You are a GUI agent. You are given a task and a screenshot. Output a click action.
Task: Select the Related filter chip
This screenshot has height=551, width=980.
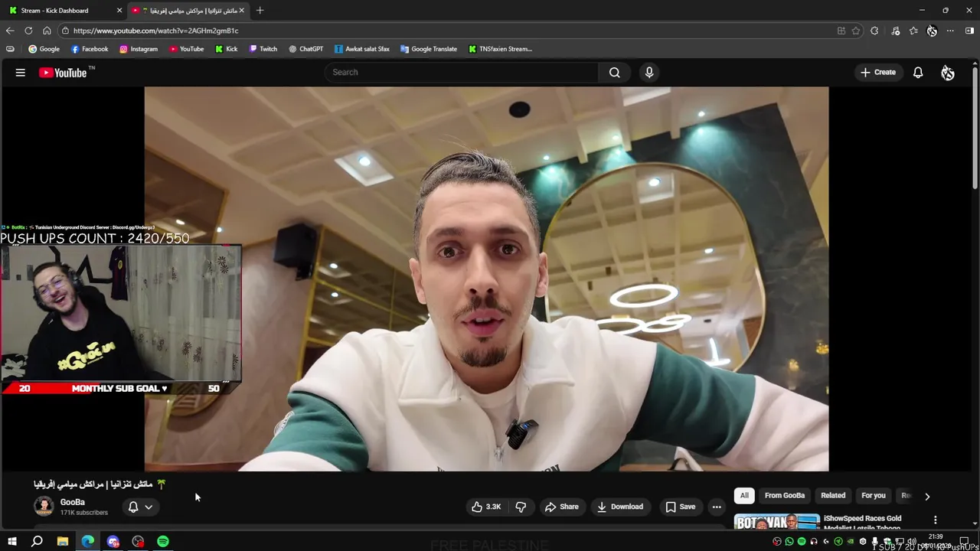click(x=833, y=495)
